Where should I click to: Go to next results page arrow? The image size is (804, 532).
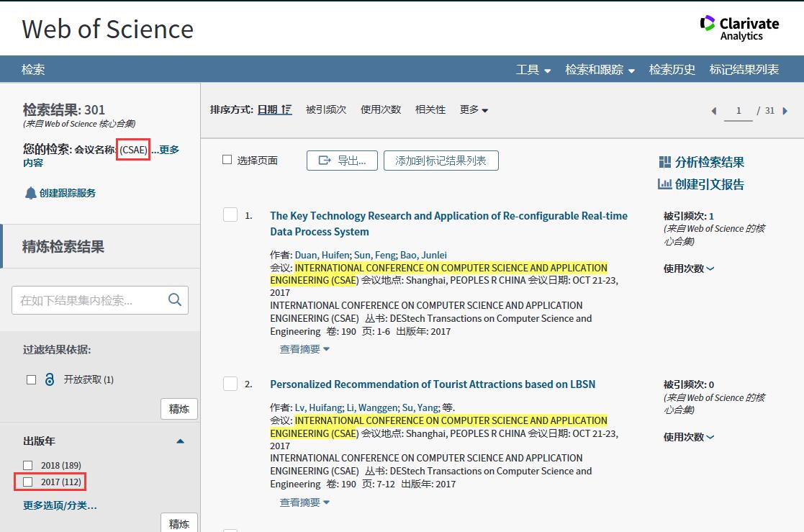tap(785, 111)
